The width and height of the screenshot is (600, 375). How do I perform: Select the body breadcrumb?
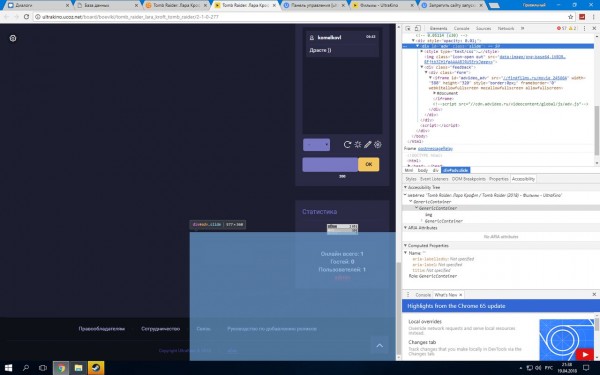[x=423, y=170]
